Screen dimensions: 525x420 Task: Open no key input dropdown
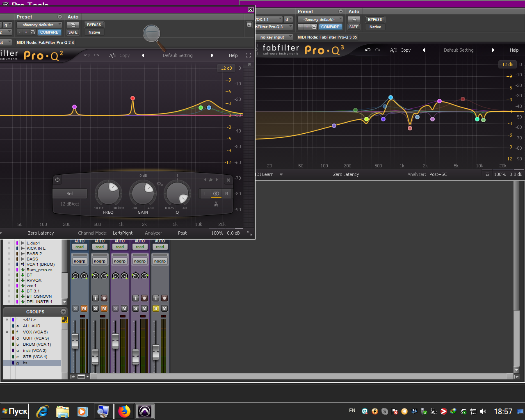[x=274, y=37]
